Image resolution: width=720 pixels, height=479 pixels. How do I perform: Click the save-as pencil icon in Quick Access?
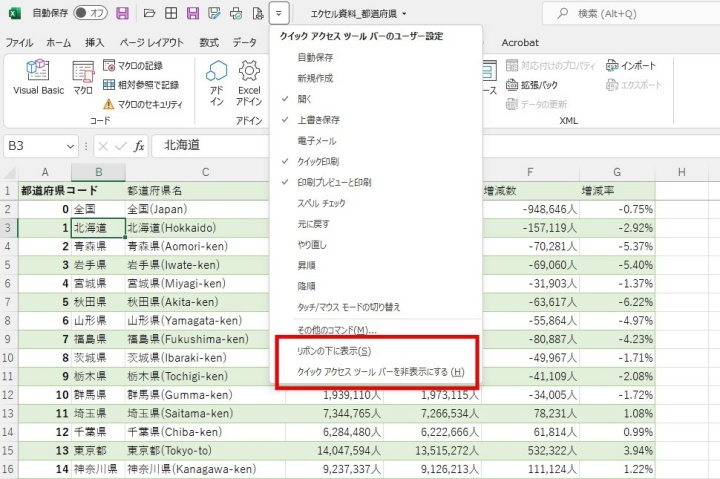pos(214,13)
